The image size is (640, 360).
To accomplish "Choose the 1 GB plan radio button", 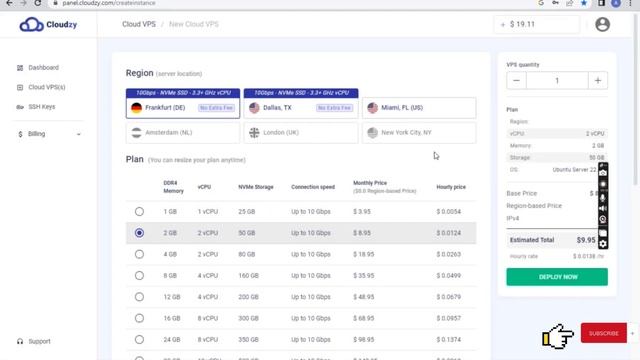I will 139,211.
